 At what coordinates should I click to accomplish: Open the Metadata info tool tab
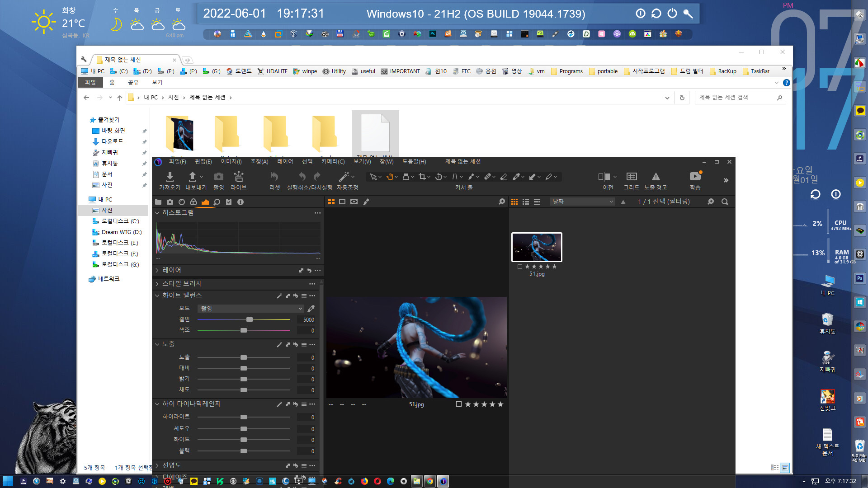point(241,202)
